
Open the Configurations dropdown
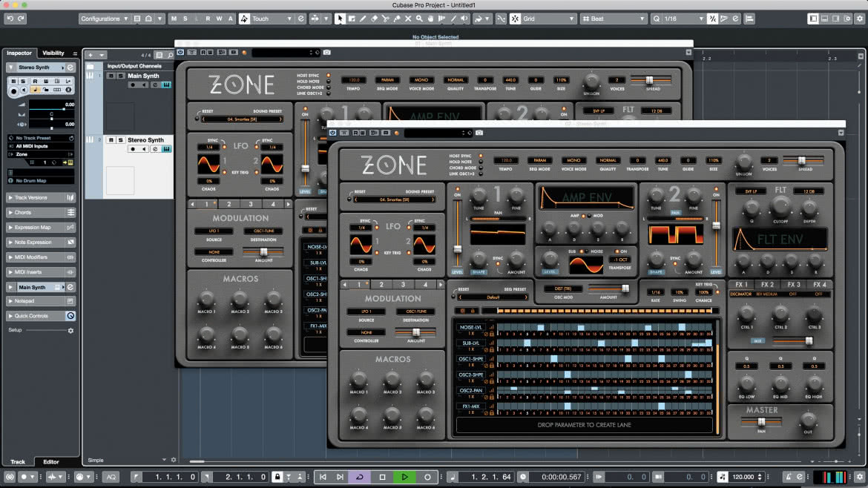[x=104, y=19]
